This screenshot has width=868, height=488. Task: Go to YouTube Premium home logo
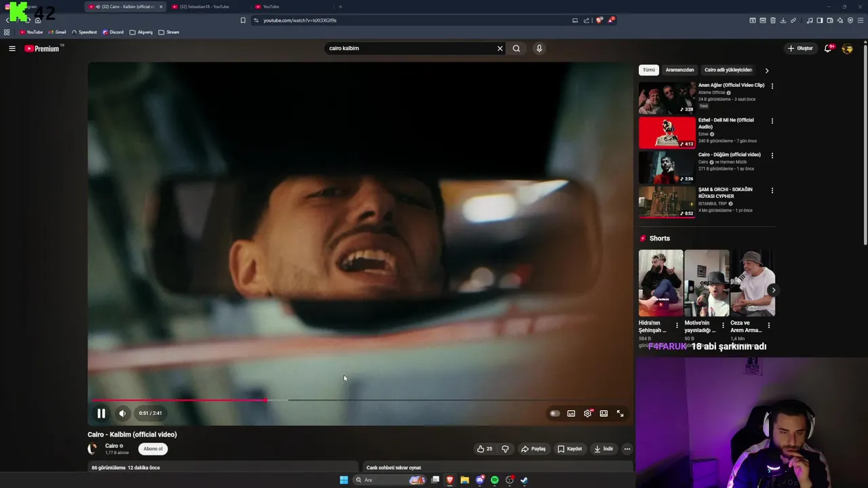pos(43,48)
